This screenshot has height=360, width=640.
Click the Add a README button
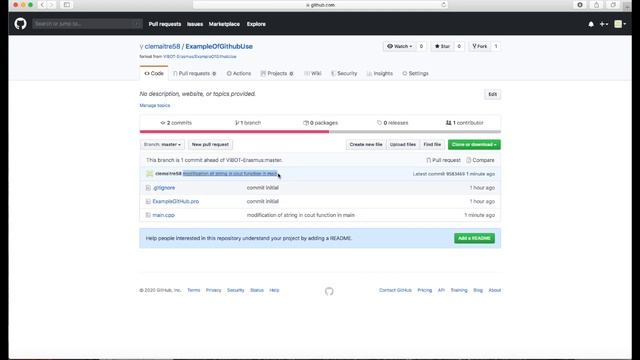click(474, 238)
